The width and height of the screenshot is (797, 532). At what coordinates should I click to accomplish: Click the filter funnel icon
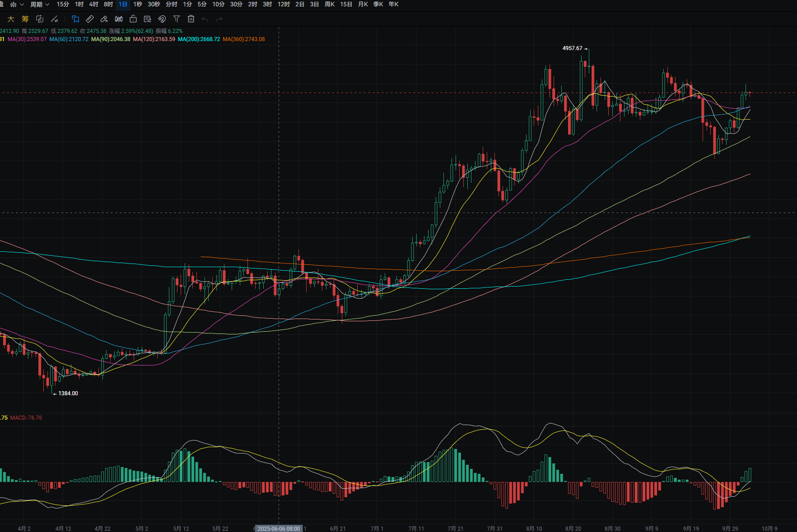[177, 19]
